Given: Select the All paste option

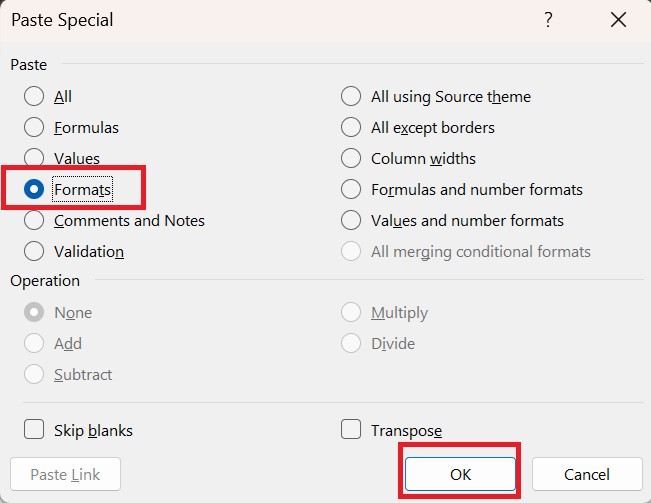Looking at the screenshot, I should coord(35,97).
